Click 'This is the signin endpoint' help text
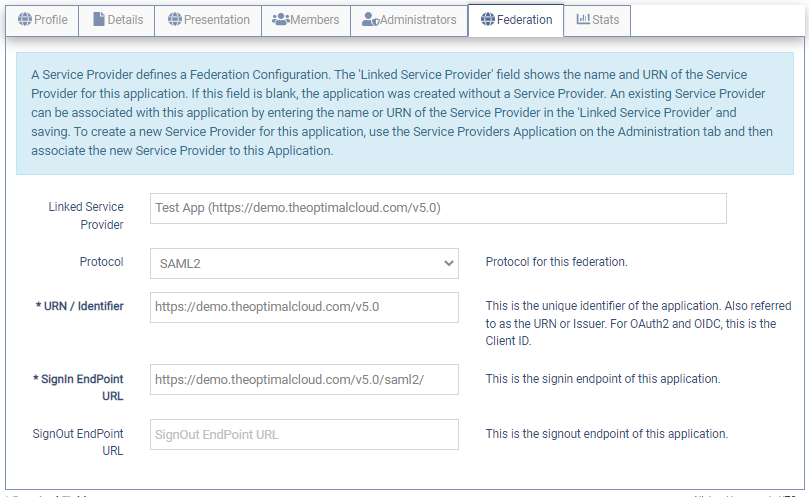The width and height of the screenshot is (809, 497). (603, 379)
